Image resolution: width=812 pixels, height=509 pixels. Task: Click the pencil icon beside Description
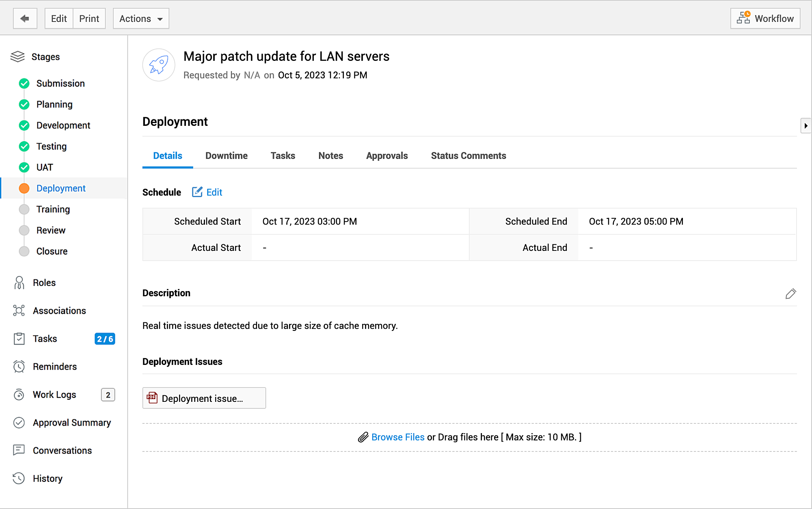click(x=790, y=293)
